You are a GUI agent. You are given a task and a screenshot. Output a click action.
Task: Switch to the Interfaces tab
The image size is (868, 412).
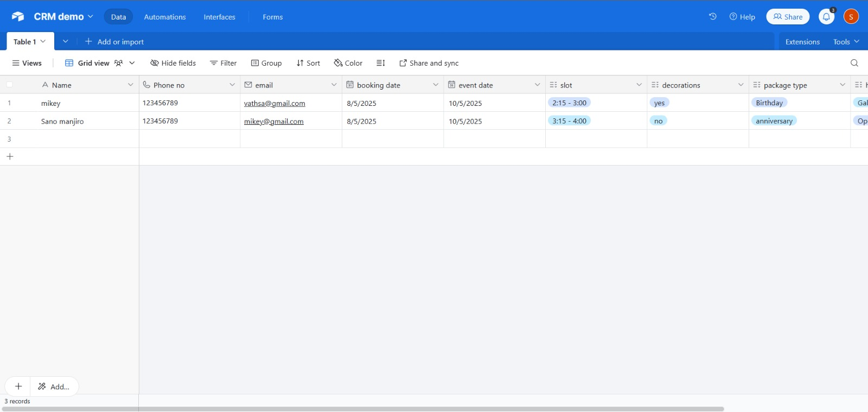point(220,17)
